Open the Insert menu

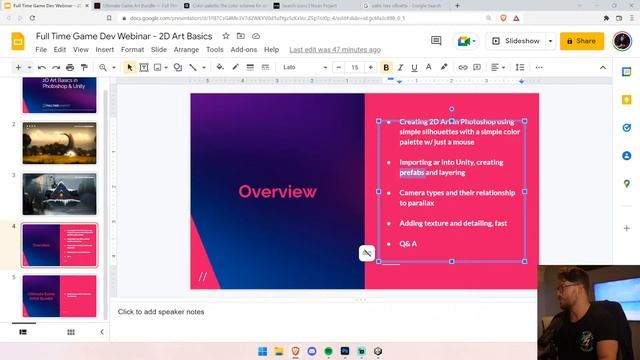(x=105, y=49)
